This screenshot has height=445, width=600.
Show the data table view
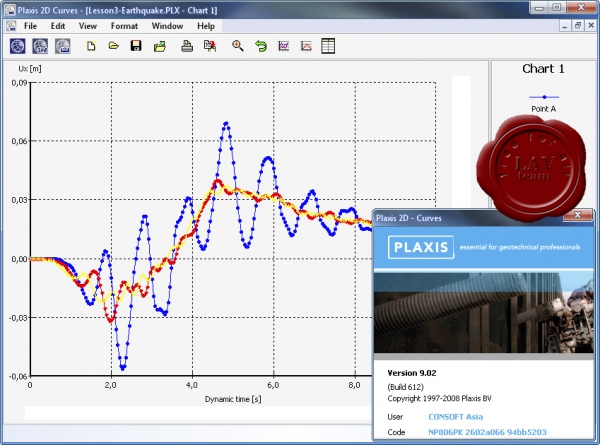[328, 46]
